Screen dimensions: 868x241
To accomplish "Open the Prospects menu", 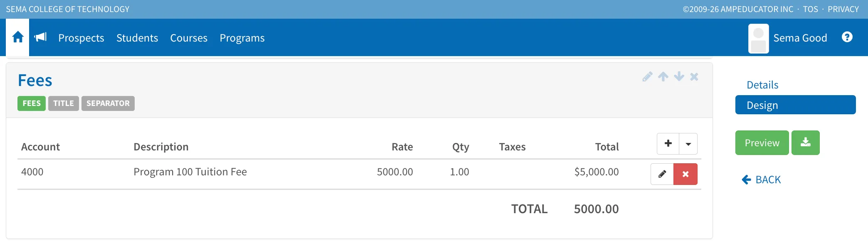I will tap(81, 38).
